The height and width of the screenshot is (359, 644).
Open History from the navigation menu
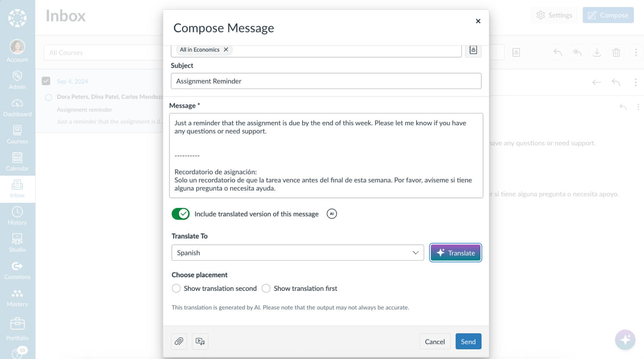17,216
